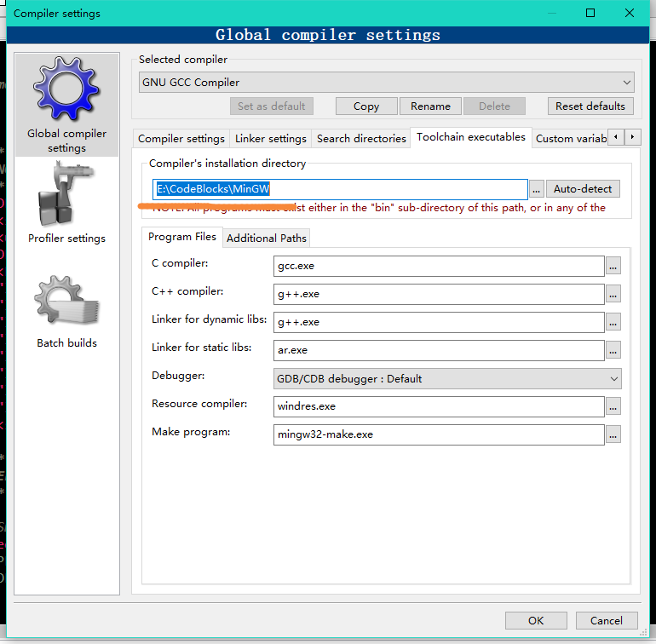Browse for static libs linker executable
Screen dimensions: 656x644
pos(613,350)
